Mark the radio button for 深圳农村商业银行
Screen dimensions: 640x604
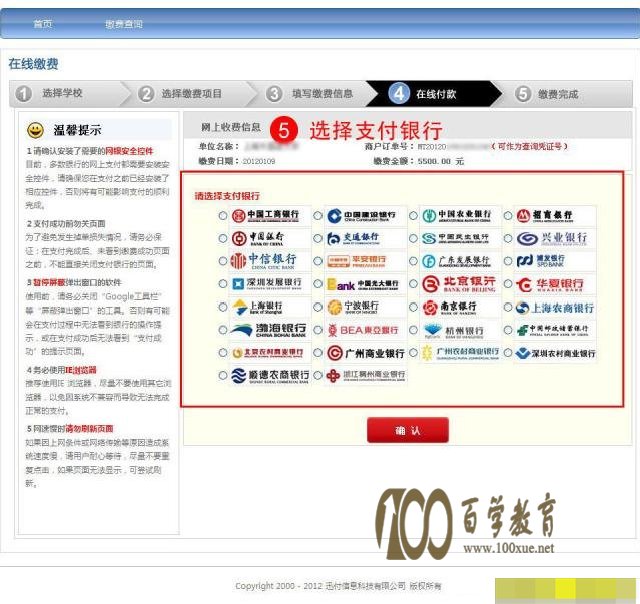tap(507, 353)
